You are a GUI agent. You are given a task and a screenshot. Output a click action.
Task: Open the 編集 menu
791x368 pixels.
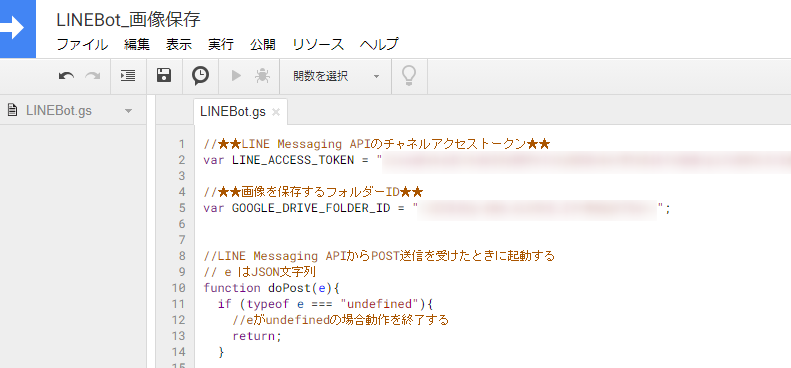(x=137, y=44)
